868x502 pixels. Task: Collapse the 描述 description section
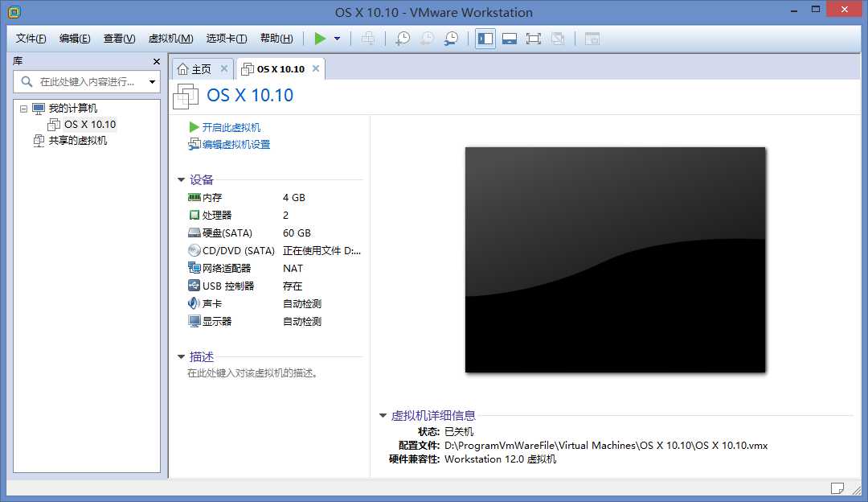[x=181, y=357]
